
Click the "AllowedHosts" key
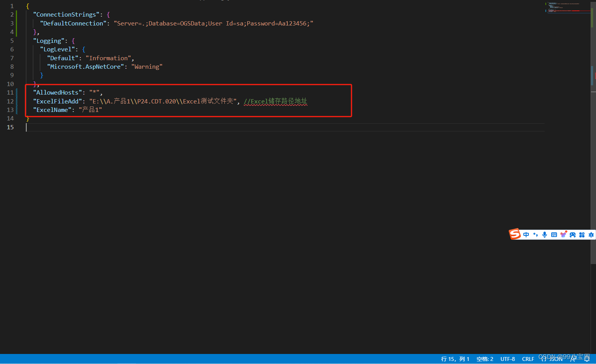pyautogui.click(x=58, y=93)
